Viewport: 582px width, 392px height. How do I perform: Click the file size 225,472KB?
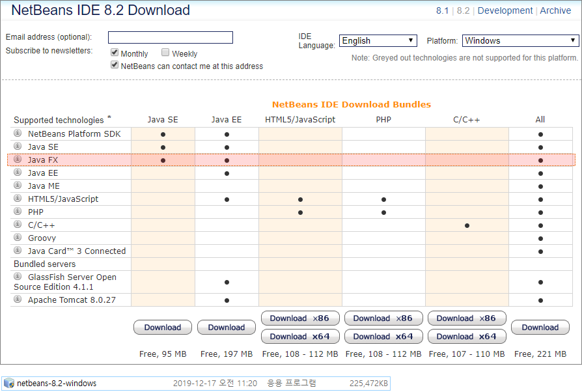368,383
